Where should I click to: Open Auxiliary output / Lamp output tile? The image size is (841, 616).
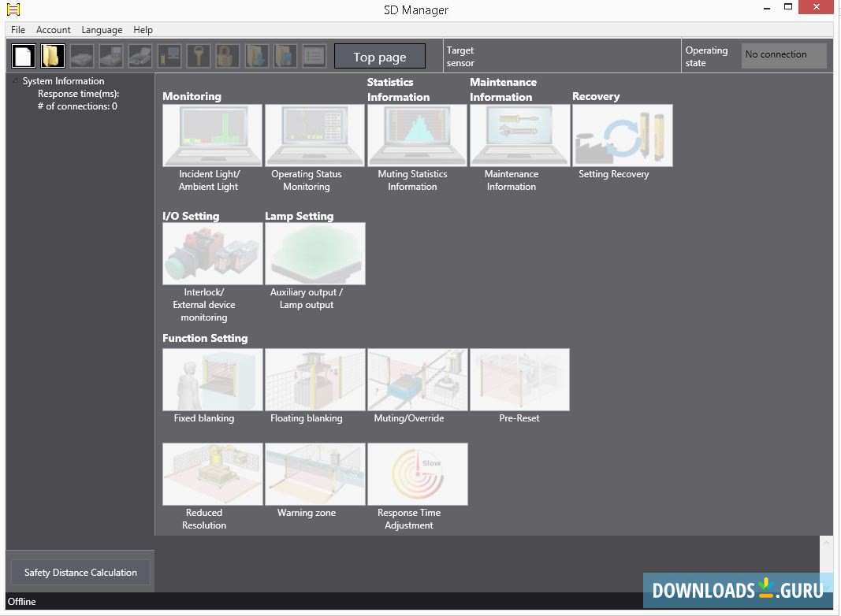[314, 254]
